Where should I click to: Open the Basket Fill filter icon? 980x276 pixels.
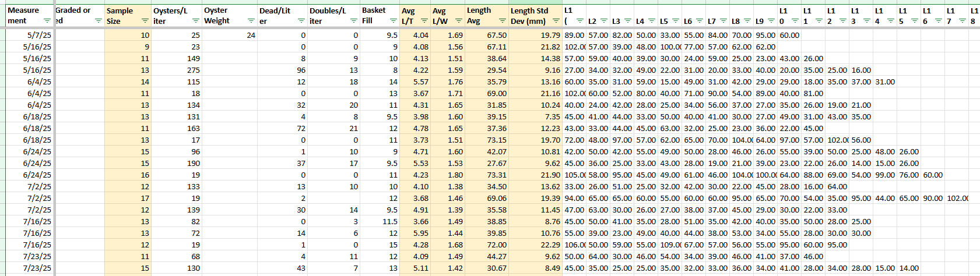tap(394, 21)
